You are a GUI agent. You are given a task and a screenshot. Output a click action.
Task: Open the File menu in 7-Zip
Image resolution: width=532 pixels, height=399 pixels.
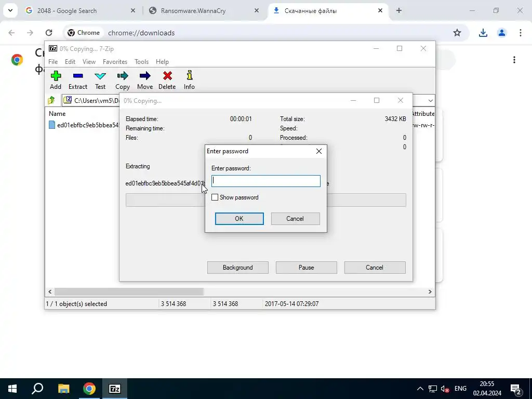pos(53,62)
